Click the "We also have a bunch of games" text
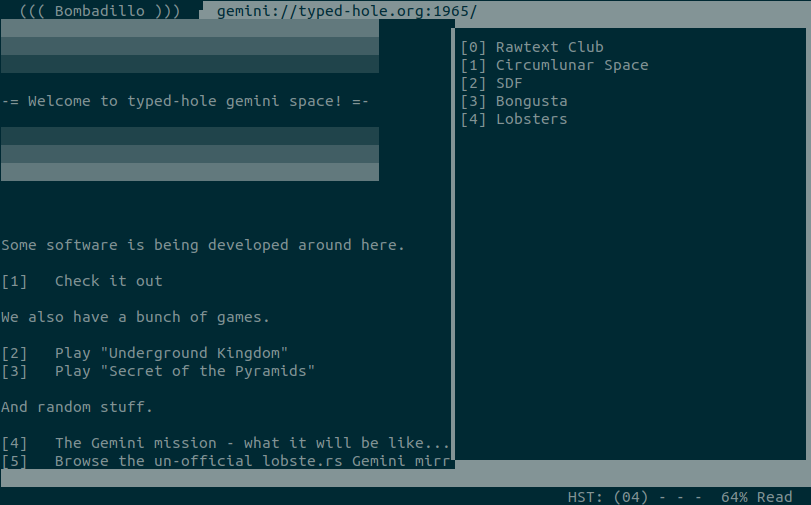This screenshot has height=505, width=811. (x=135, y=317)
